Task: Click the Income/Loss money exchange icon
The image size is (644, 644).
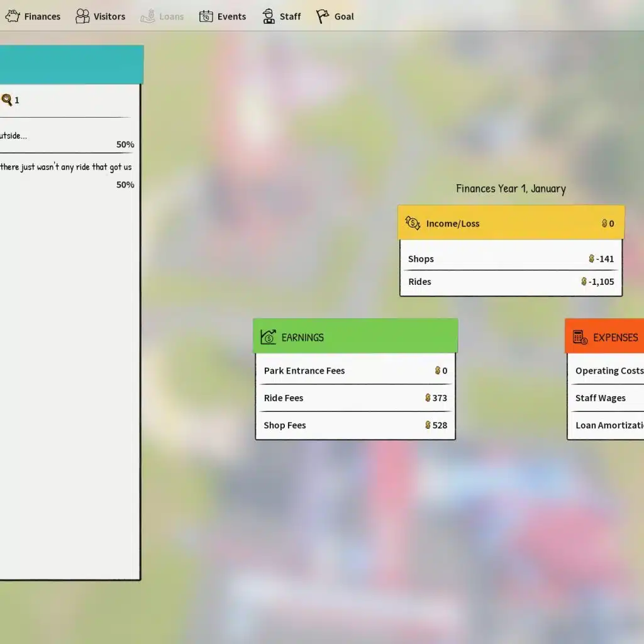Action: click(x=413, y=223)
